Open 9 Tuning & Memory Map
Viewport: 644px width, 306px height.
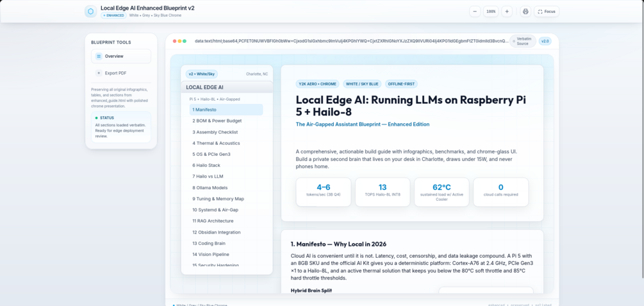[x=226, y=199]
